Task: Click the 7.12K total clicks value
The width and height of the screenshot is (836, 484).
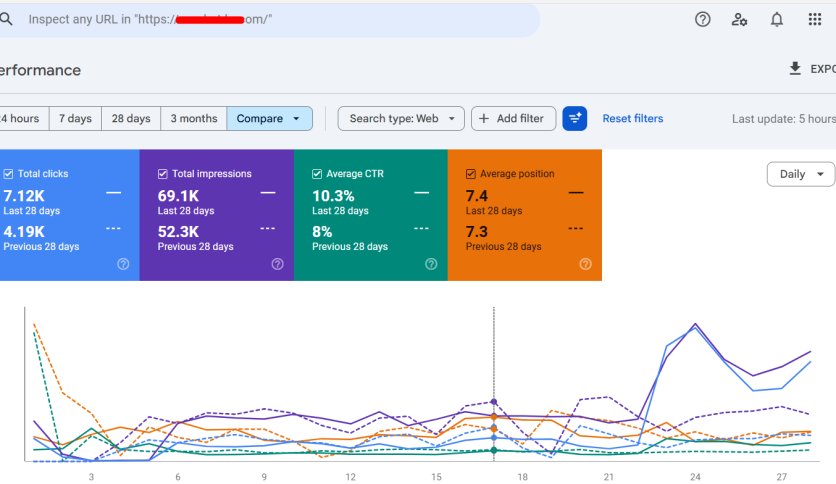Action: [x=24, y=196]
